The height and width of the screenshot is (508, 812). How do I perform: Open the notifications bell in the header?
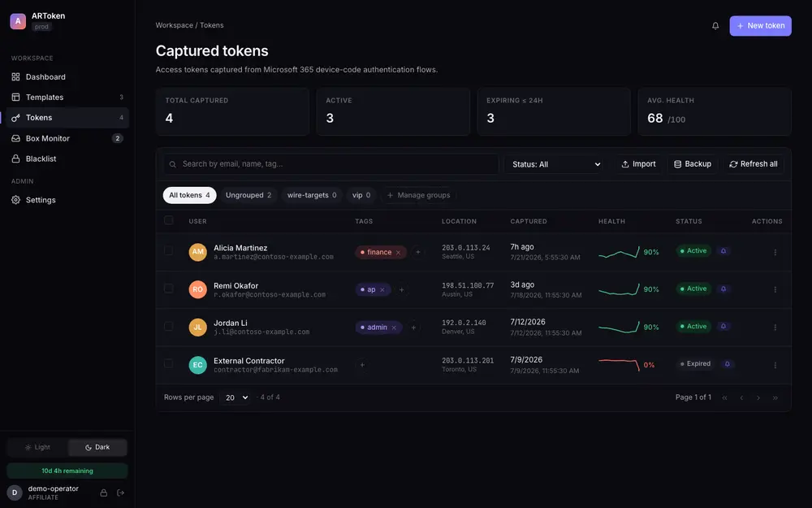[715, 26]
